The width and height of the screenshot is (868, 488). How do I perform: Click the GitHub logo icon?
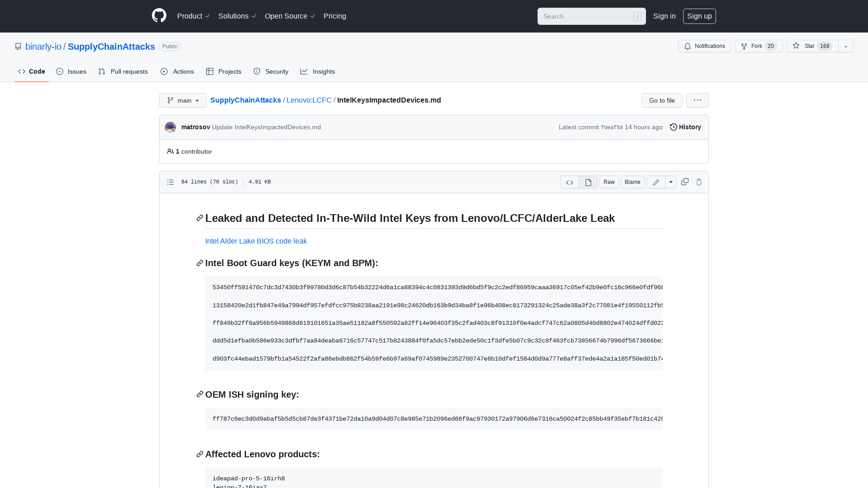pos(159,16)
